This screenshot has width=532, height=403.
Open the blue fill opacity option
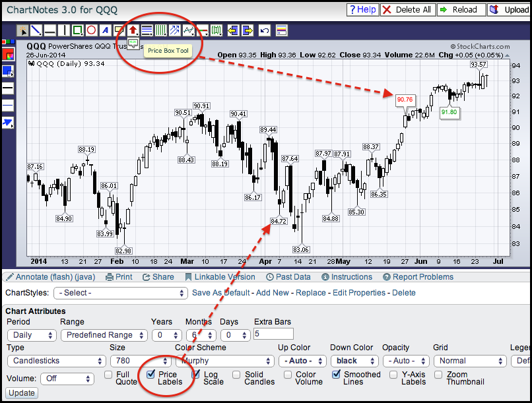(8, 71)
